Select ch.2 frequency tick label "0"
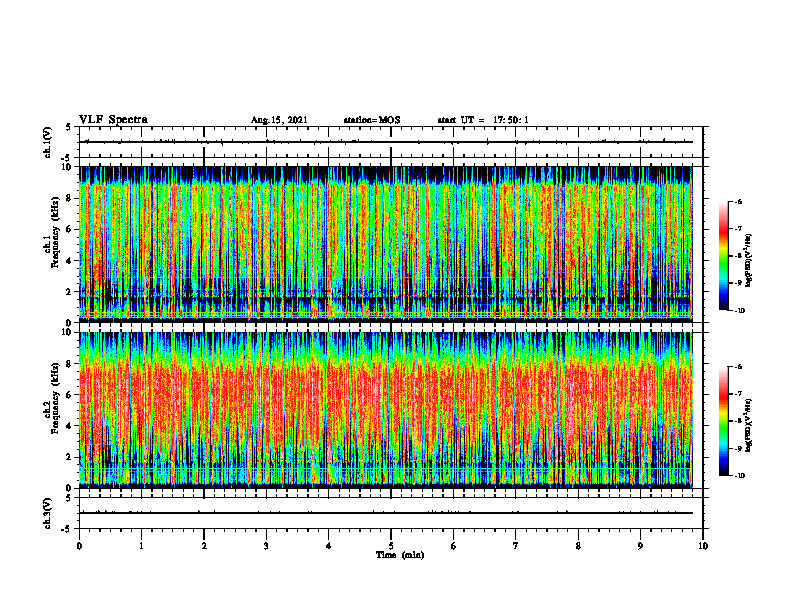The height and width of the screenshot is (612, 792). point(70,488)
